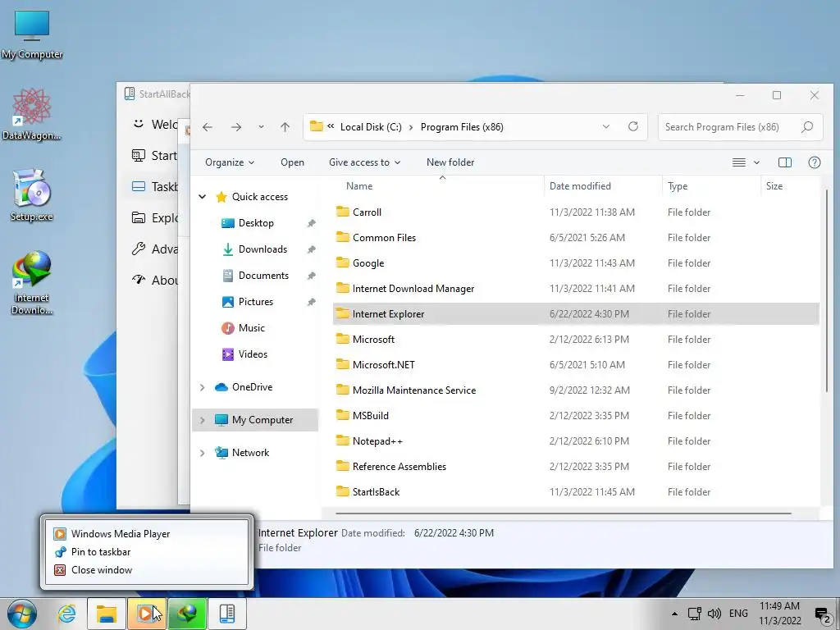
Task: Show hidden tray icons
Action: point(674,614)
